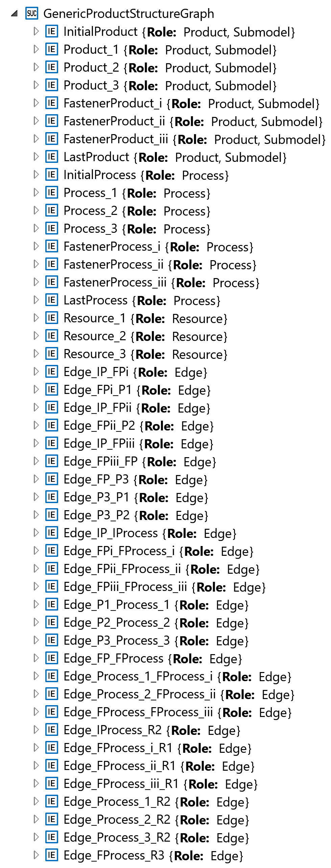Image resolution: width=331 pixels, height=868 pixels.
Task: Click the IE icon next to InitialProduct
Action: 51,31
